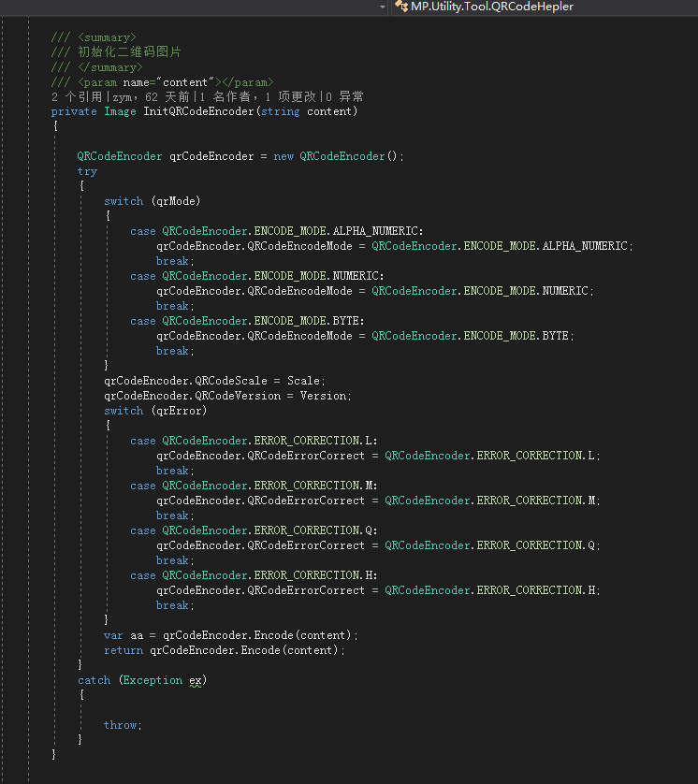Click the squiggly-underlined 'ex' variable in catch
The width and height of the screenshot is (698, 784).
pos(195,680)
